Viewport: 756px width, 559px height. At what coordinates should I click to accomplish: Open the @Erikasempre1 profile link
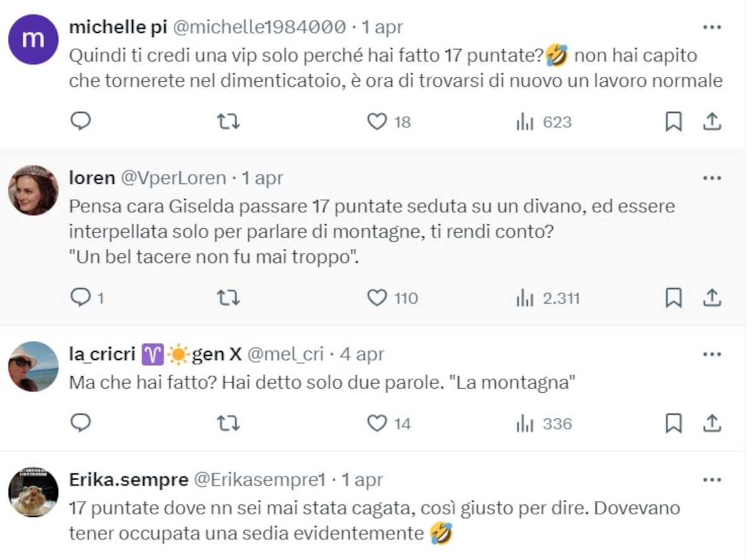259,480
